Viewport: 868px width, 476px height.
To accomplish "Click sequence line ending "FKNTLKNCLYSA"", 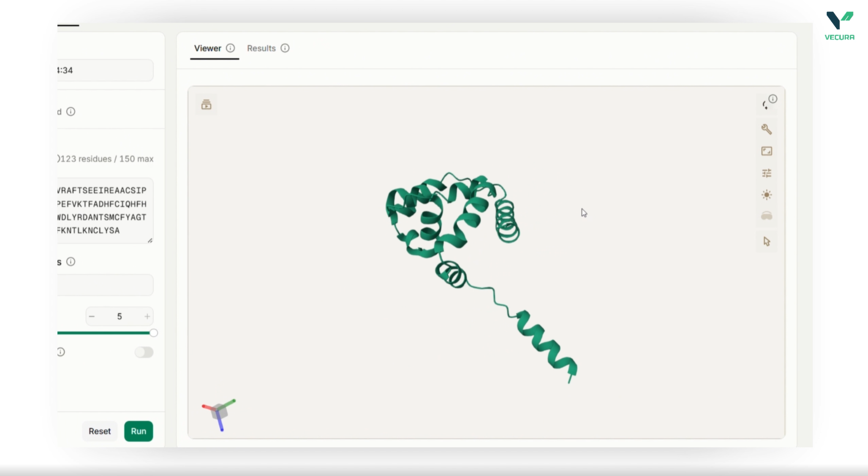I will [x=88, y=230].
